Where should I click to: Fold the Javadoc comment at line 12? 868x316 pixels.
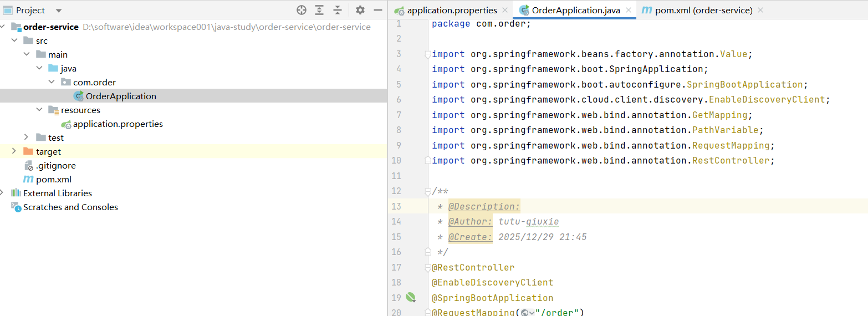click(427, 191)
